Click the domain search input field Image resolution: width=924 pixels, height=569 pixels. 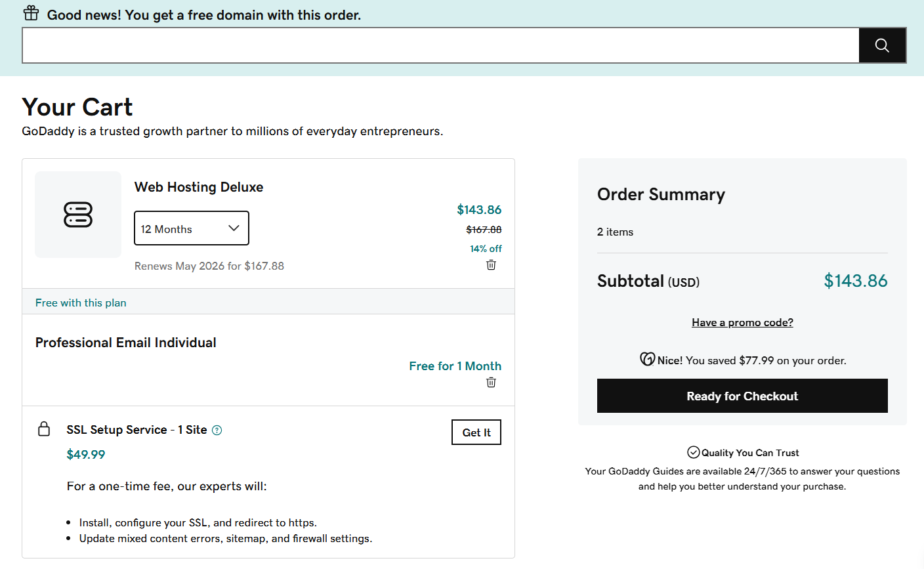[x=440, y=45]
